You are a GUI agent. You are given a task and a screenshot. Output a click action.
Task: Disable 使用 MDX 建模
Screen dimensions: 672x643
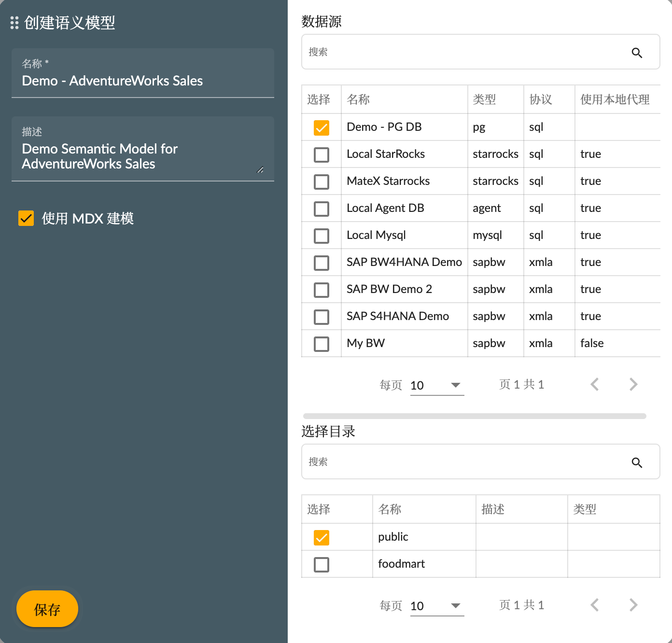point(26,218)
